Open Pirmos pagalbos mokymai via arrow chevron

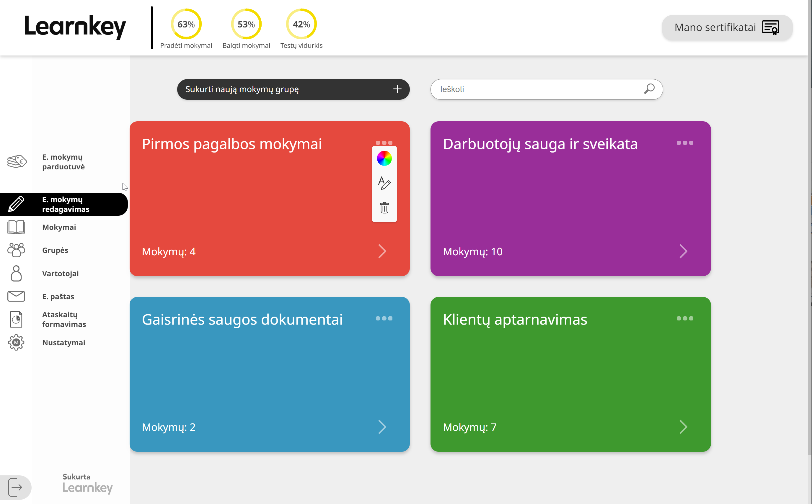coord(382,251)
